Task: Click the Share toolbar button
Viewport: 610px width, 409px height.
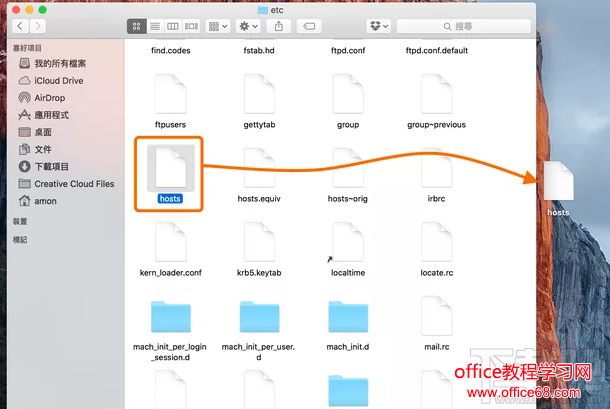Action: (279, 25)
